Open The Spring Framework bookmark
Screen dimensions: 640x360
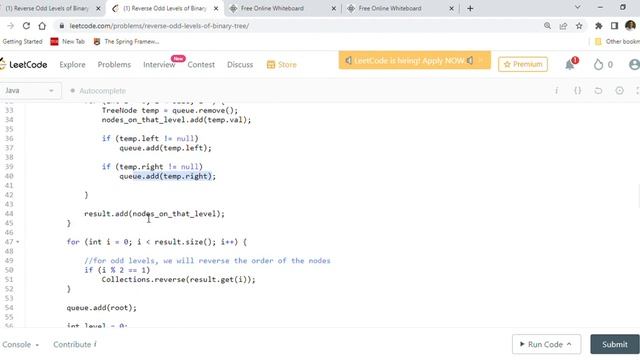tap(126, 42)
